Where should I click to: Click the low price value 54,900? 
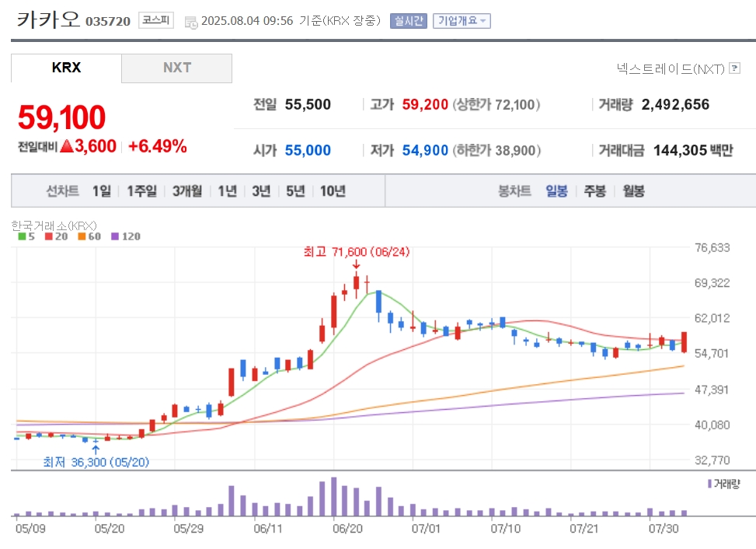pos(425,151)
